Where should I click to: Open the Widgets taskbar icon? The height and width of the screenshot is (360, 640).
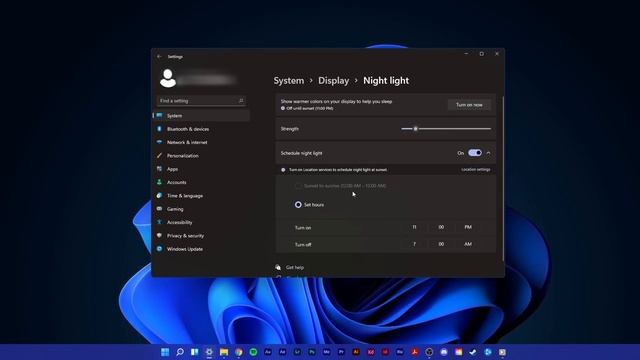[x=194, y=352]
